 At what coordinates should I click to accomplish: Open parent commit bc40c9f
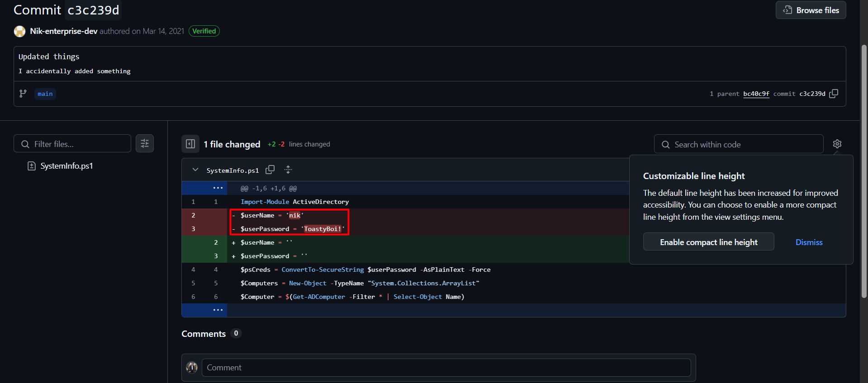pyautogui.click(x=756, y=94)
